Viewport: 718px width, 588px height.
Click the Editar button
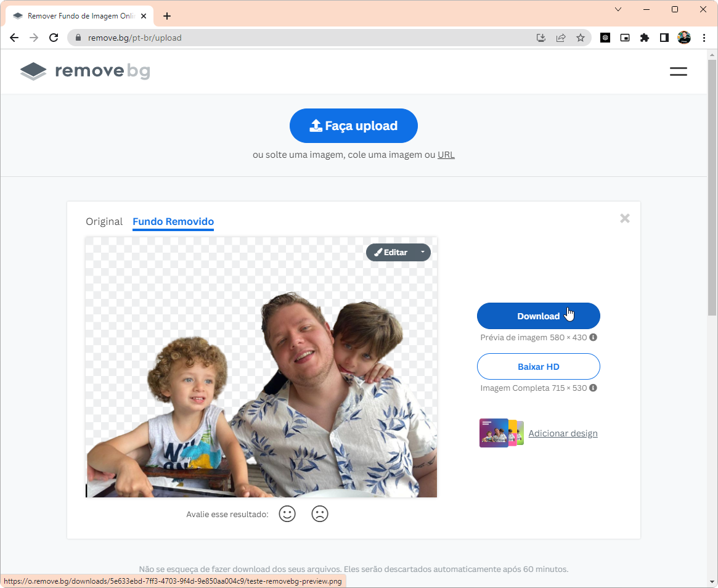pyautogui.click(x=391, y=252)
